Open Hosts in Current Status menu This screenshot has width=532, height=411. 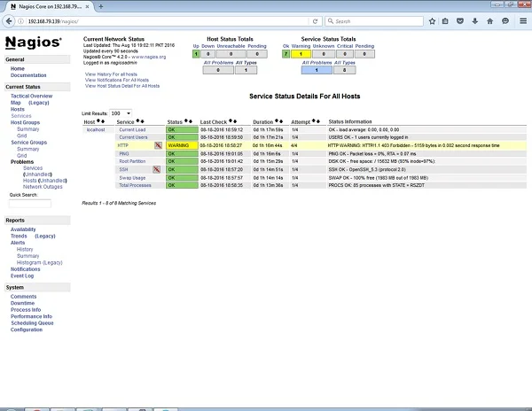[18, 109]
